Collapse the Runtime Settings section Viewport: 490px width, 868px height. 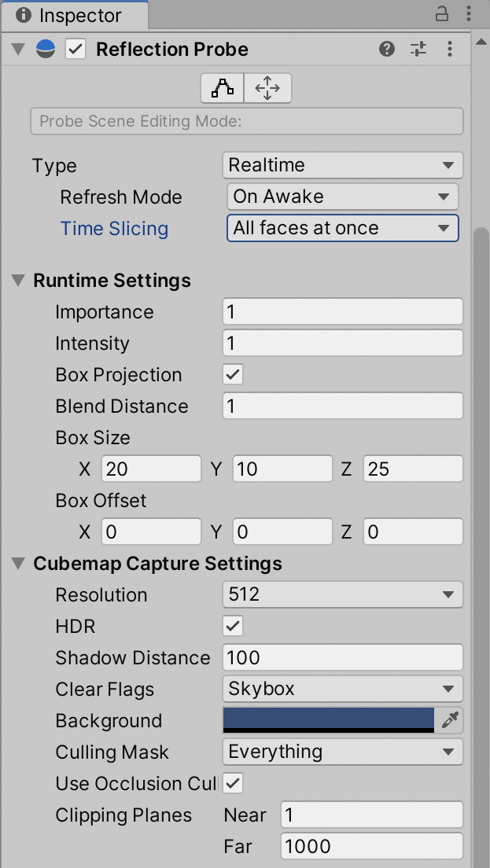pyautogui.click(x=18, y=281)
